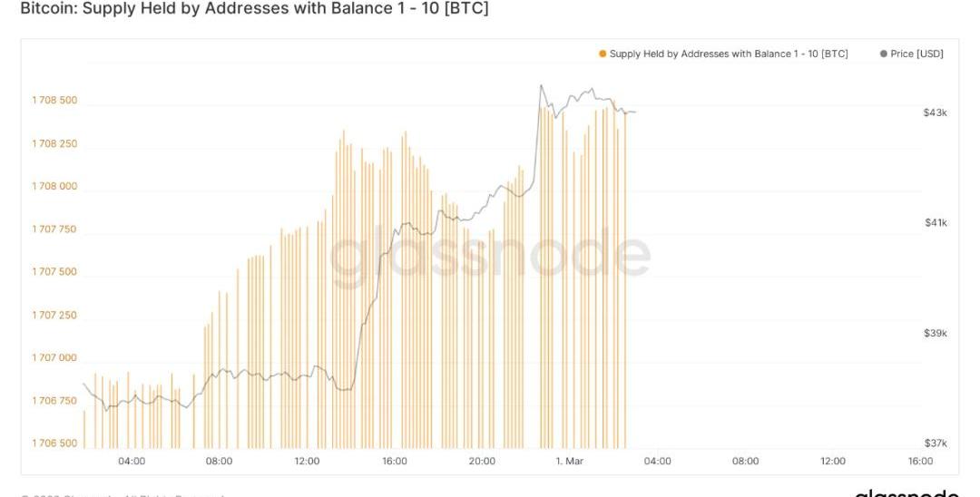
Task: Click the '$43k' price axis label
Action: (x=936, y=112)
